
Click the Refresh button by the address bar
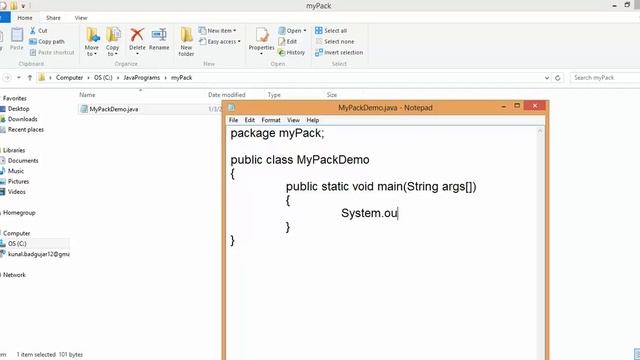558,78
